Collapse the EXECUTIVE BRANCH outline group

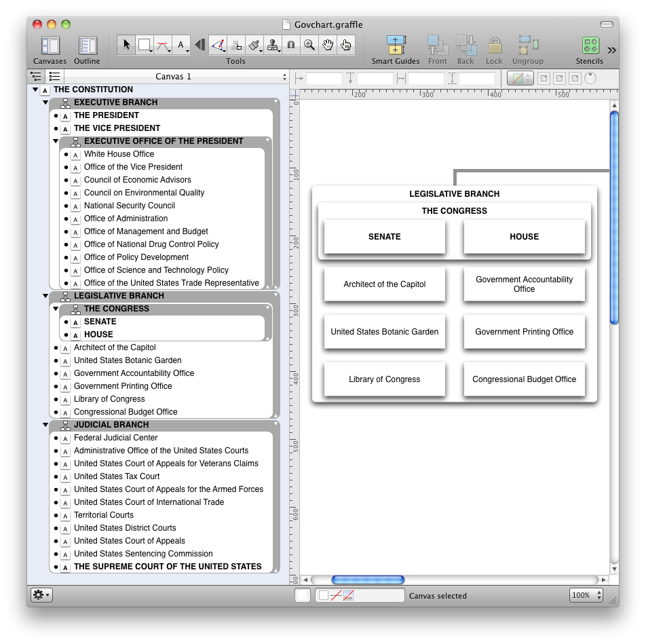45,102
